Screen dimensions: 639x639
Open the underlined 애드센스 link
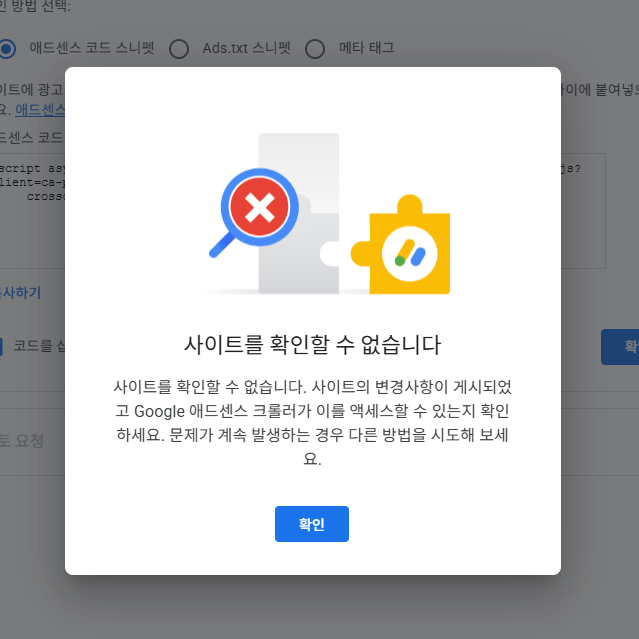[x=40, y=110]
